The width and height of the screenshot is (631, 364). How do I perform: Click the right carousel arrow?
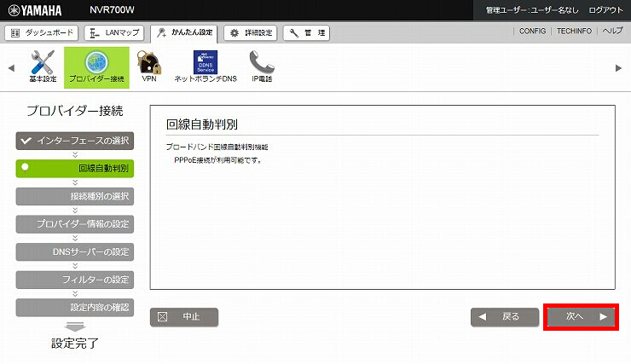pos(618,68)
